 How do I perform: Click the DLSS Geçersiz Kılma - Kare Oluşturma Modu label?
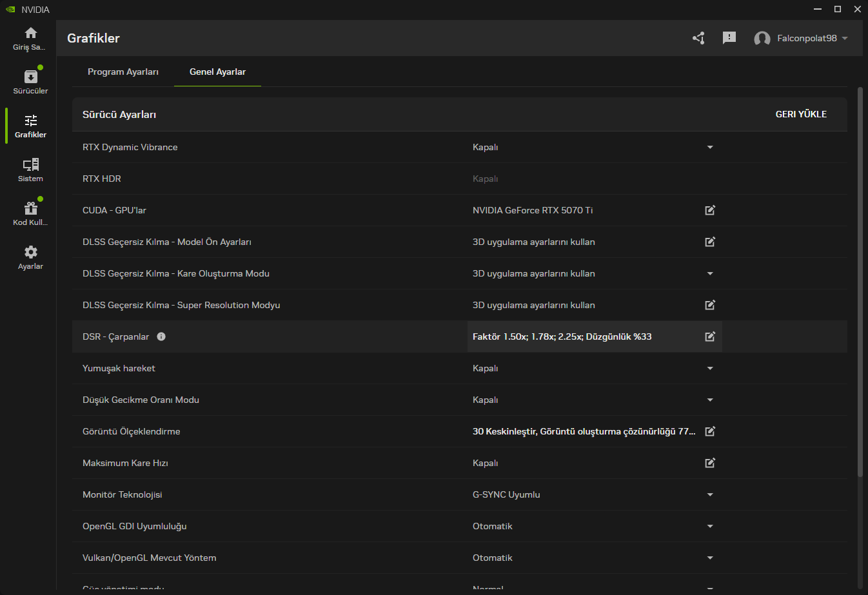coord(176,273)
